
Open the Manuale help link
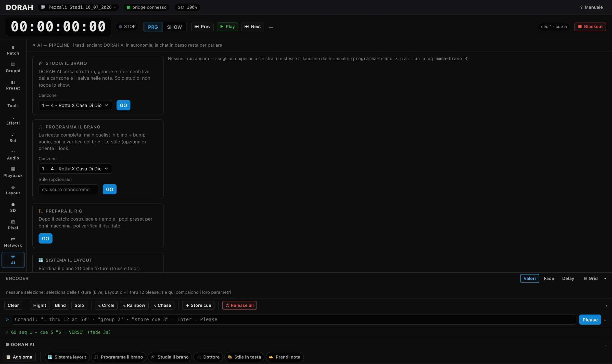click(x=591, y=7)
